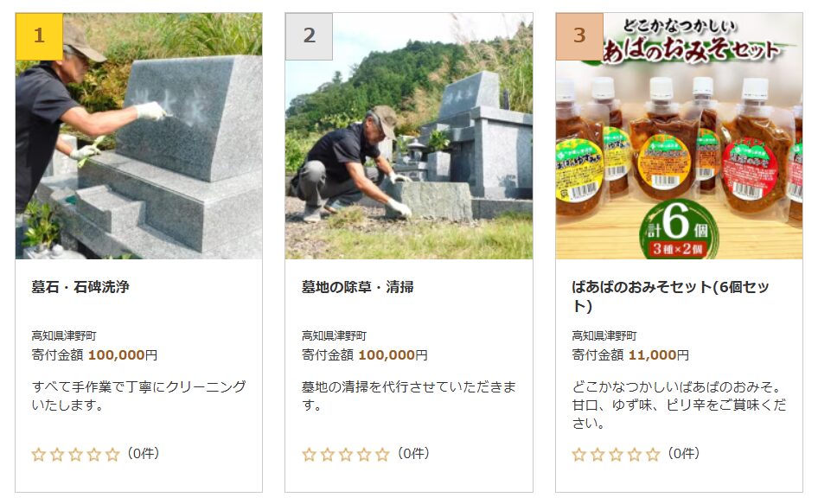Click review count (0件) on second card
This screenshot has width=818, height=504.
click(413, 453)
